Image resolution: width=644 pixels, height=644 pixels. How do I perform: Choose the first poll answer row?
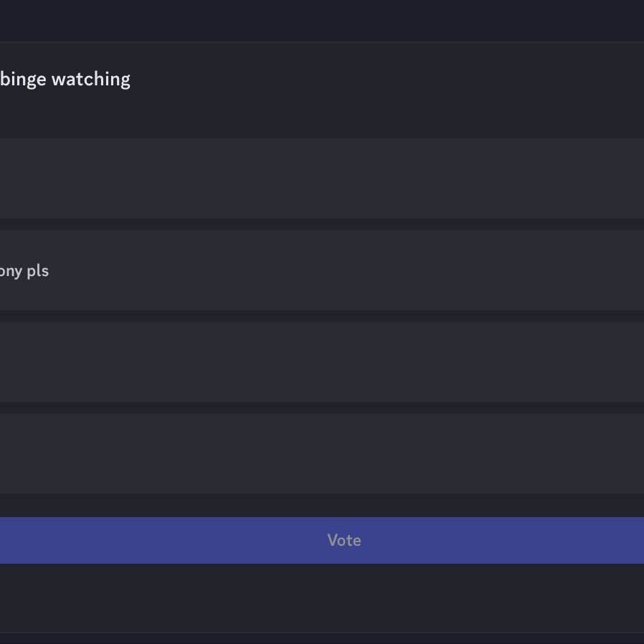click(x=322, y=179)
